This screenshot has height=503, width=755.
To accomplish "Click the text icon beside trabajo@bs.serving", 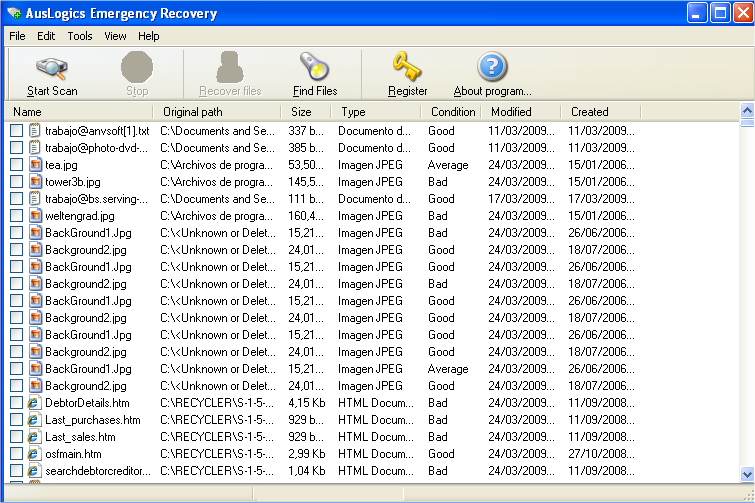I will click(34, 198).
